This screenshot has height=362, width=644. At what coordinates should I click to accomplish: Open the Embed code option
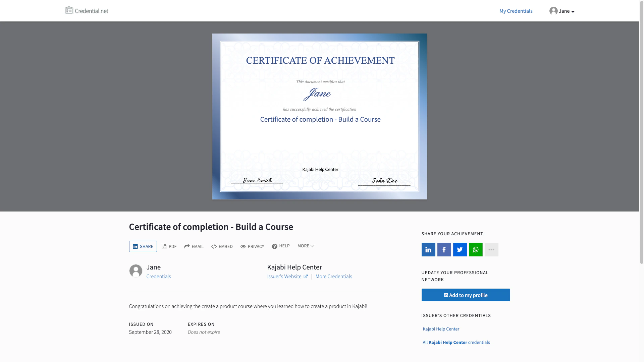[222, 246]
